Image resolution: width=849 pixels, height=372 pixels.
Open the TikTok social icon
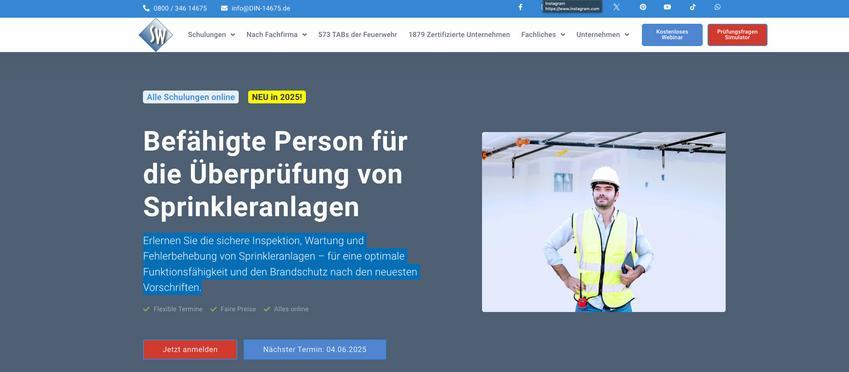click(x=693, y=8)
